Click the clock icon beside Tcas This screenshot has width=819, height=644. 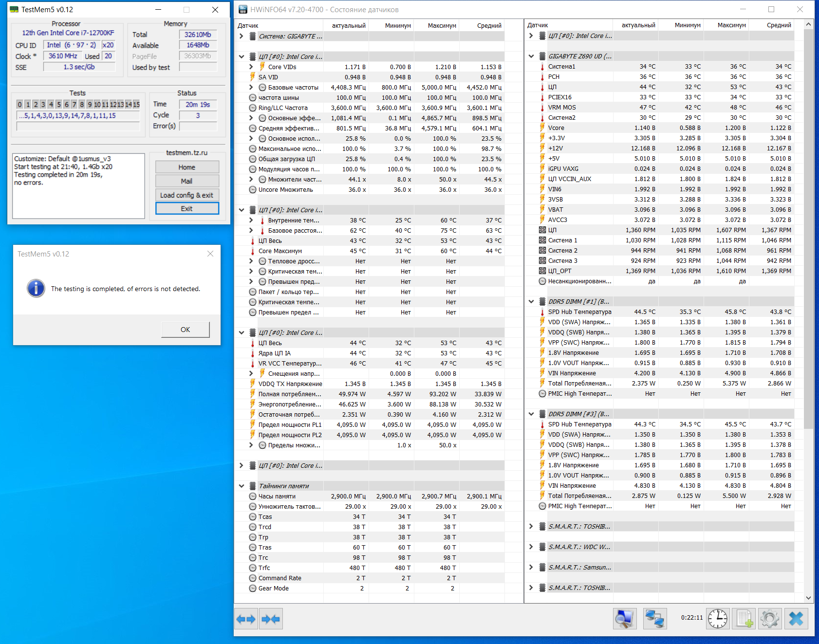253,517
